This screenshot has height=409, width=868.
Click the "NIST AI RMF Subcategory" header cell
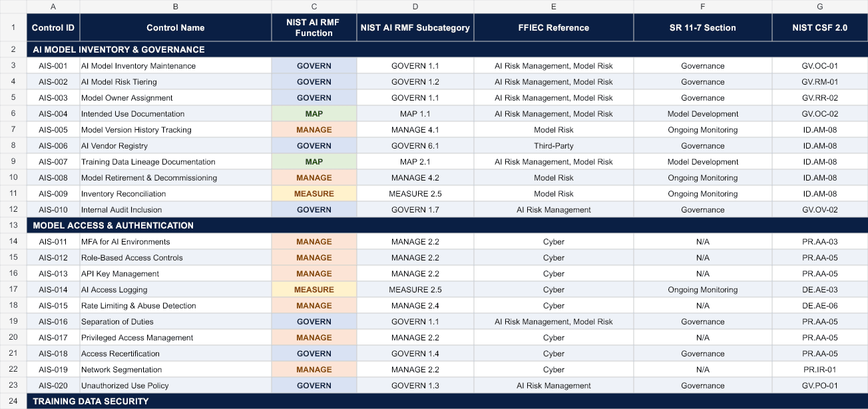pyautogui.click(x=415, y=27)
